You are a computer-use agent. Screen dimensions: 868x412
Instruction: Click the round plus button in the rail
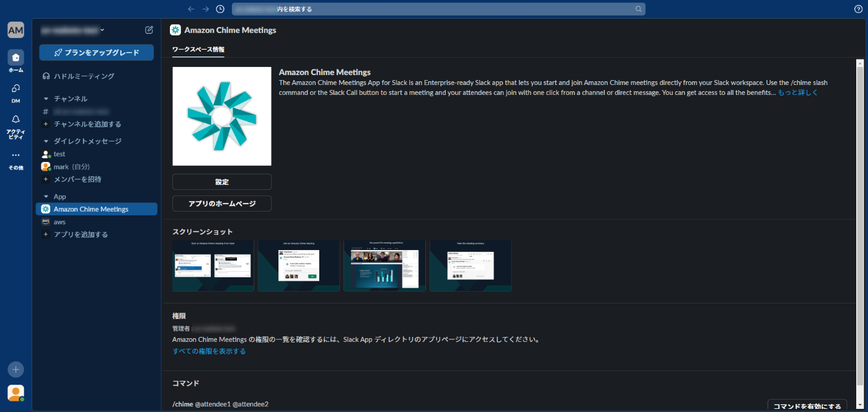[15, 369]
